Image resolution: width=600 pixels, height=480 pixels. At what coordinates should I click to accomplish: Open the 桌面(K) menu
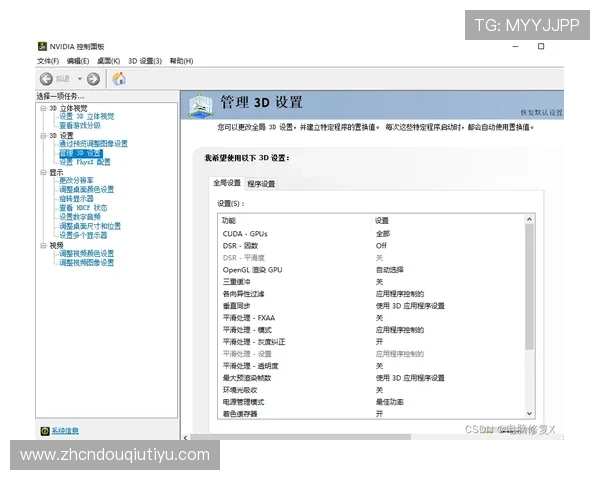coord(108,61)
